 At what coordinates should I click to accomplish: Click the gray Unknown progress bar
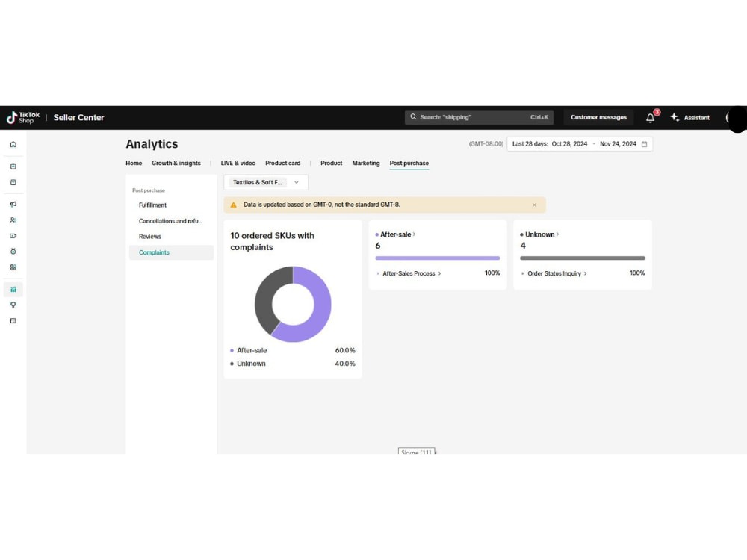(x=583, y=258)
